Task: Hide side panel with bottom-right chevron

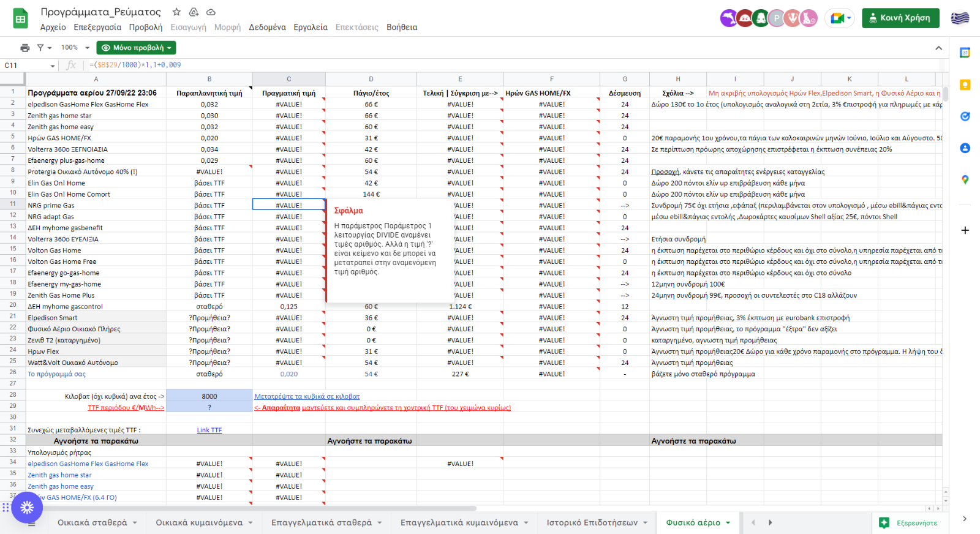Action: pyautogui.click(x=965, y=519)
